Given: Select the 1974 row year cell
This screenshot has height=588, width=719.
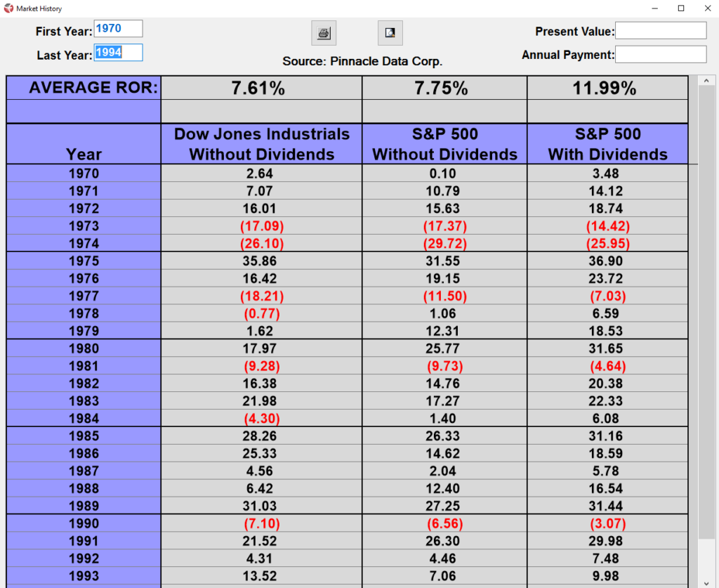Looking at the screenshot, I should pyautogui.click(x=84, y=244).
